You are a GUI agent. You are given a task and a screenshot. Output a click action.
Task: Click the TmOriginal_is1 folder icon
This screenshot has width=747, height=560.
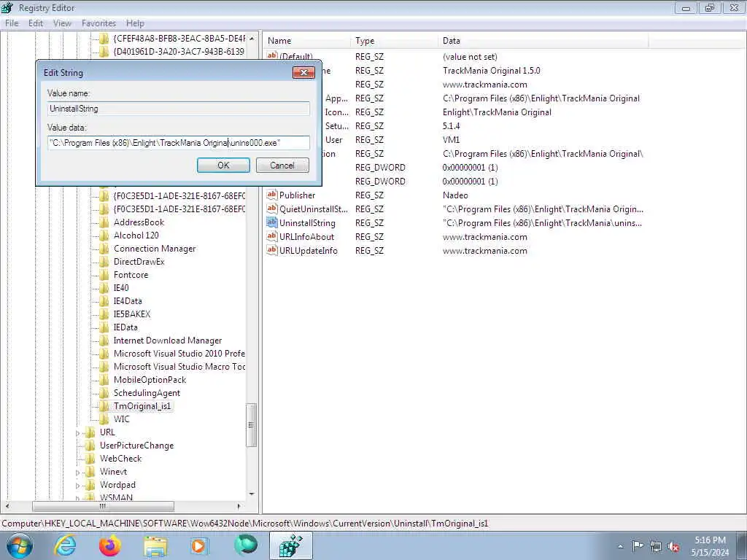point(104,405)
